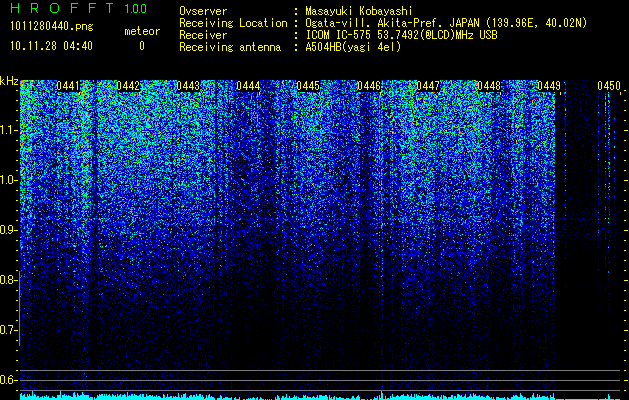The height and width of the screenshot is (400, 629).
Task: Click the 0441 time marker
Action: coord(68,86)
